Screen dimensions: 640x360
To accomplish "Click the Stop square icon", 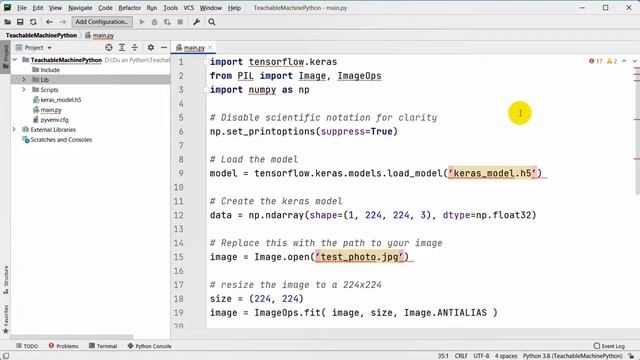I will tap(180, 22).
